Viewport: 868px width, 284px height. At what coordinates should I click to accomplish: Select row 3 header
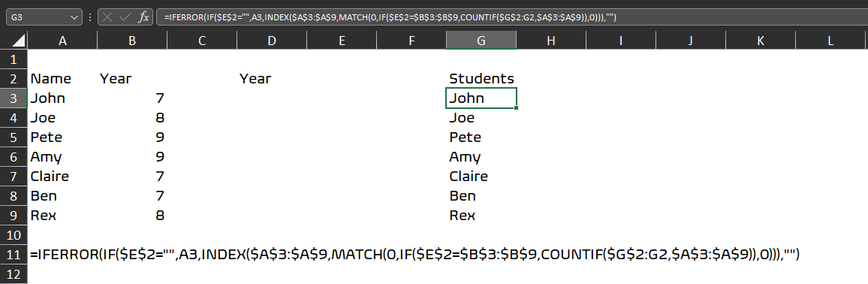(14, 98)
